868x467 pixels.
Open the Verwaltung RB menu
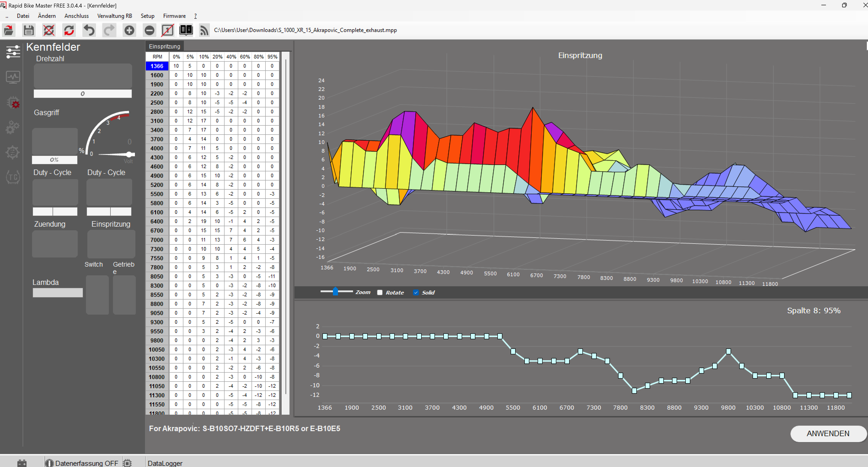coord(115,16)
